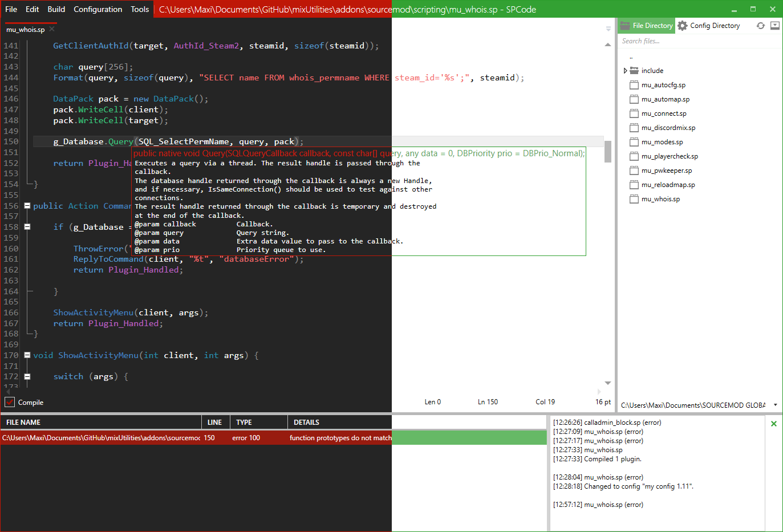Expand the include folder tree arrow
Image resolution: width=783 pixels, height=532 pixels.
coord(626,71)
